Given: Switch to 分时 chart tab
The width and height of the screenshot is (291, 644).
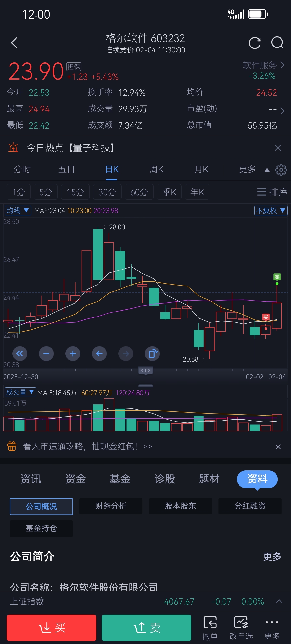Looking at the screenshot, I should point(22,170).
